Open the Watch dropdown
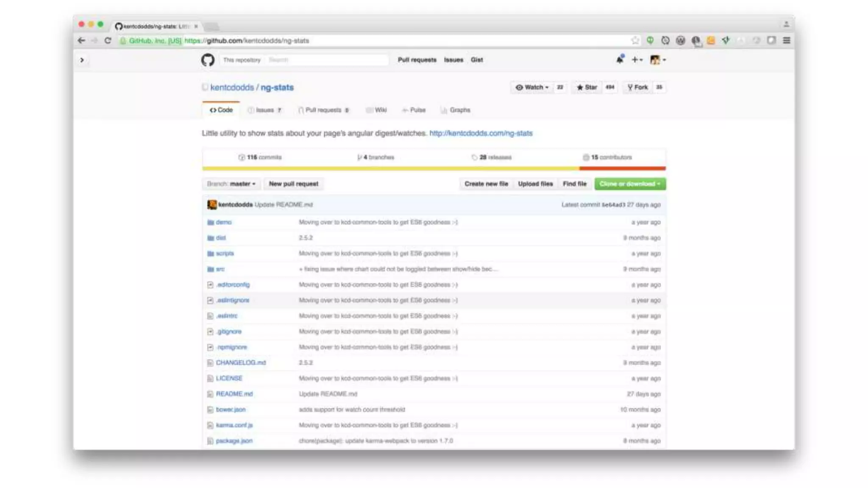868x488 pixels. pos(532,87)
